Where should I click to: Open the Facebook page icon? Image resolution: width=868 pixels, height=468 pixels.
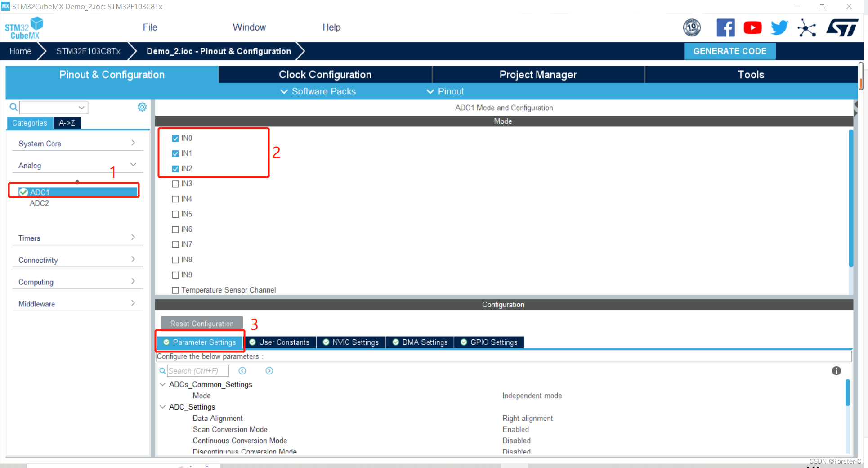point(725,27)
